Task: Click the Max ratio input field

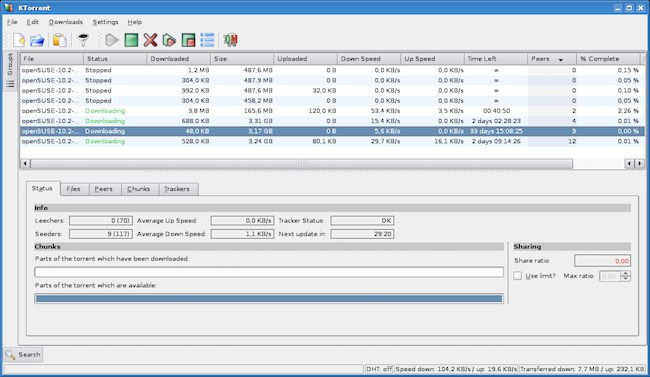Action: click(x=610, y=276)
